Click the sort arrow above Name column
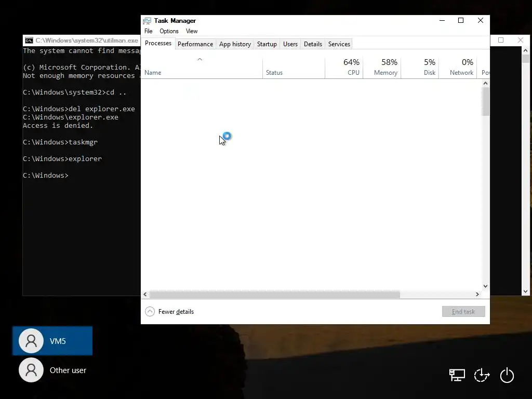The width and height of the screenshot is (532, 399). tap(200, 59)
